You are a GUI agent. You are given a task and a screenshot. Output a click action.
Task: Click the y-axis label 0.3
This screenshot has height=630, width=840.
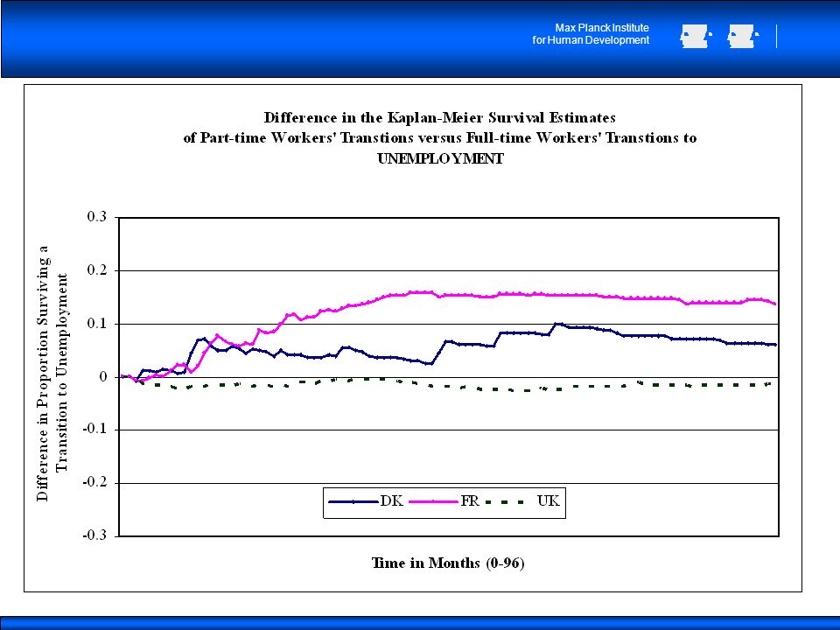click(x=97, y=216)
